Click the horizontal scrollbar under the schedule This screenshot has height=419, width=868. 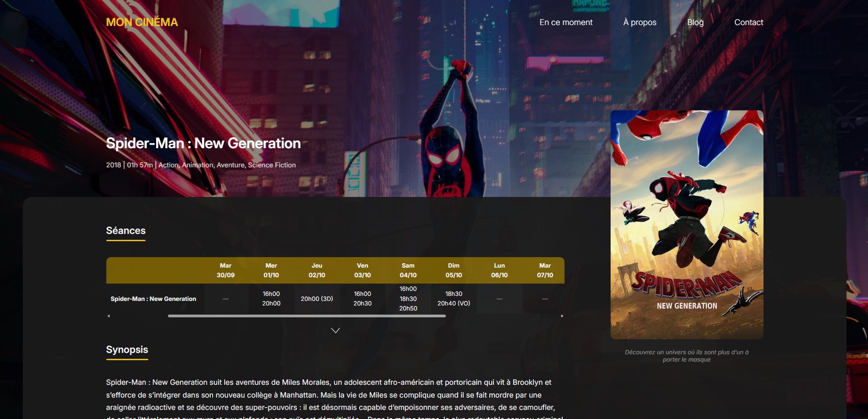pos(307,316)
